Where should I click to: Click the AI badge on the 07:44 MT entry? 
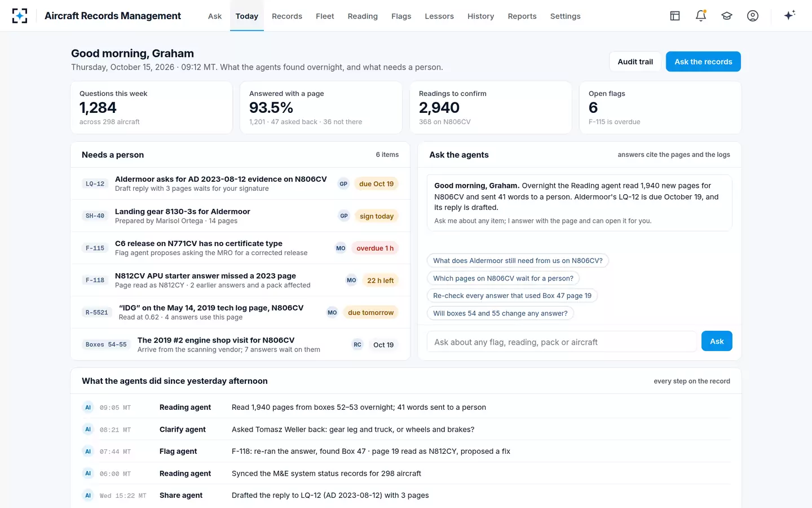tap(88, 452)
